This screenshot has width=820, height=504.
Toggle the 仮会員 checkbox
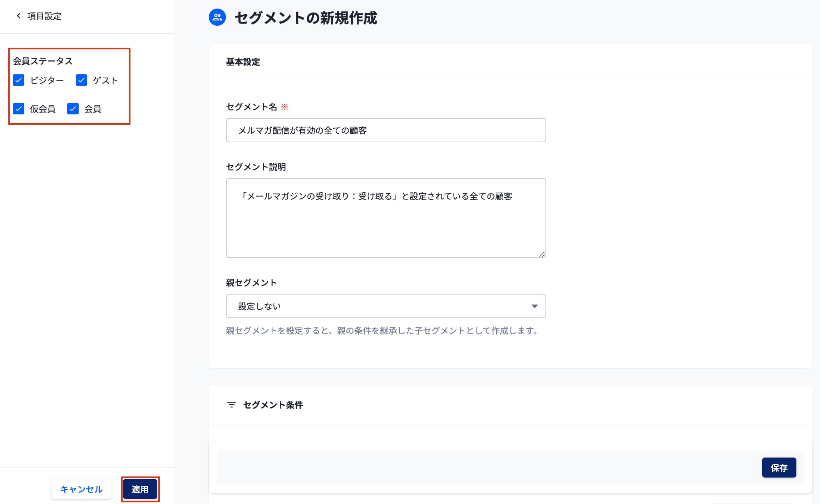(x=19, y=109)
